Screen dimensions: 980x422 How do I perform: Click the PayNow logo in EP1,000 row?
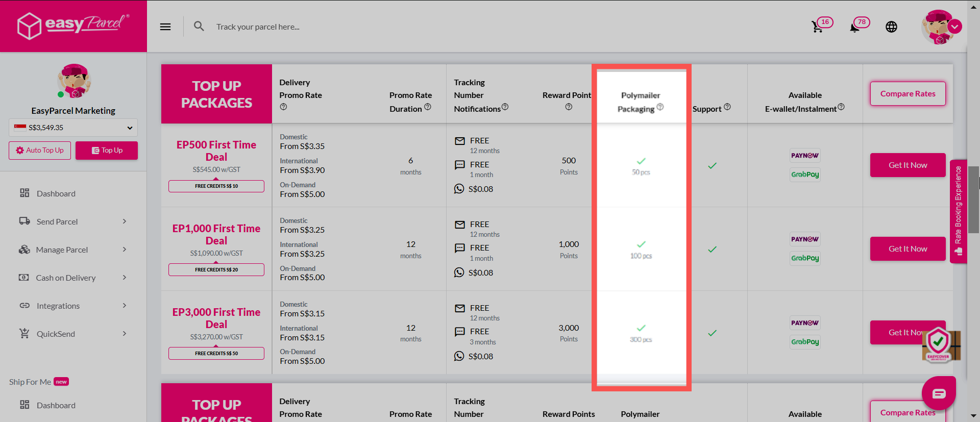[x=805, y=239]
